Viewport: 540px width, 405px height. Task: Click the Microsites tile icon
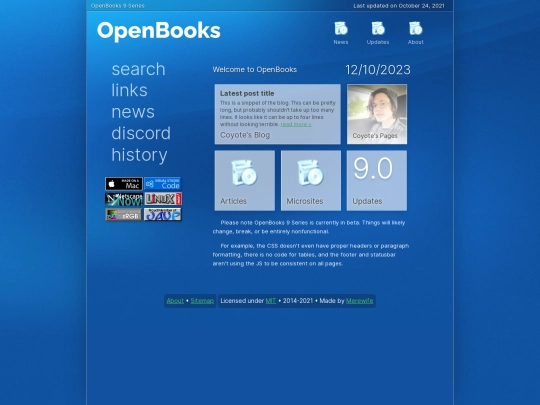pyautogui.click(x=311, y=173)
